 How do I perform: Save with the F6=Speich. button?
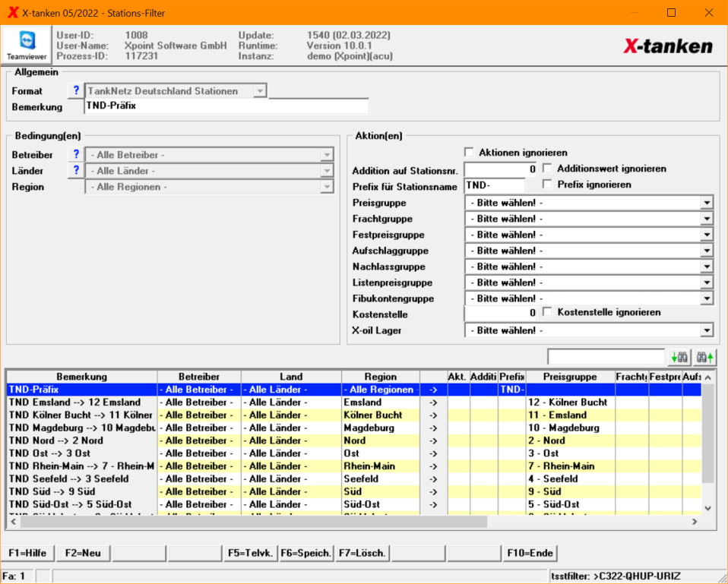coord(306,553)
